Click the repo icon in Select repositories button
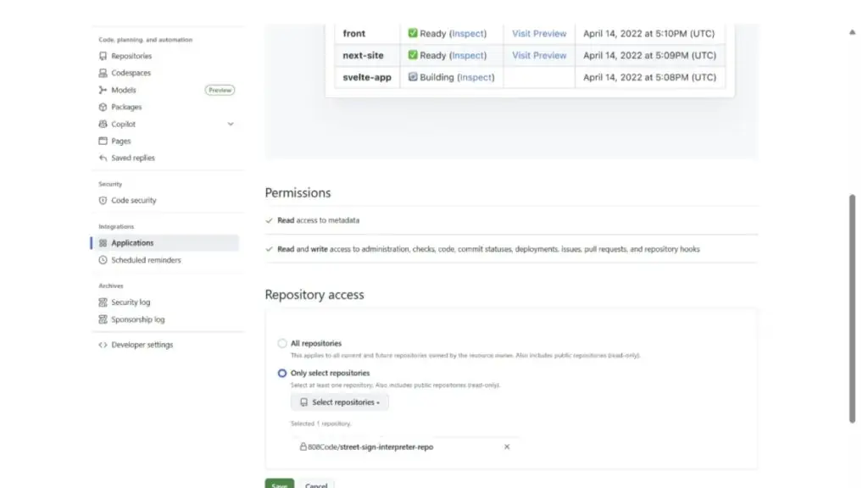 pos(304,402)
